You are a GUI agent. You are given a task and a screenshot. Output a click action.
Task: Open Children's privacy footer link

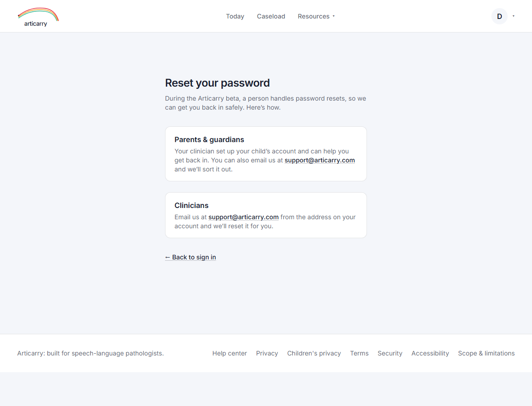[314, 353]
